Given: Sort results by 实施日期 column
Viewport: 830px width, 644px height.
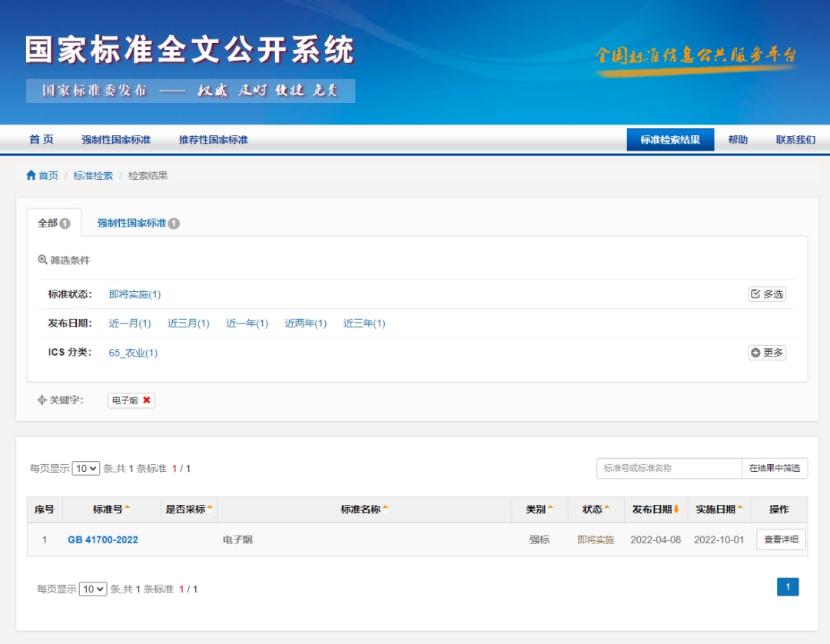Looking at the screenshot, I should click(740, 508).
